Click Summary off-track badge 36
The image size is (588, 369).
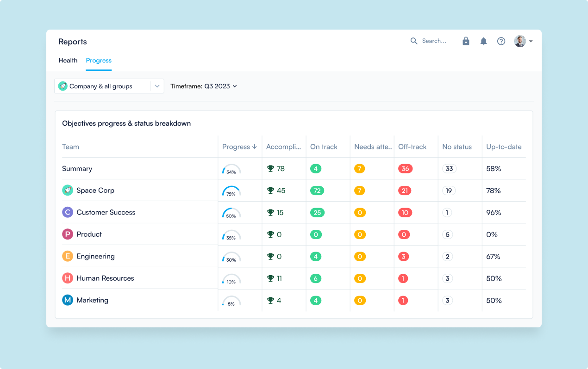[x=405, y=169]
